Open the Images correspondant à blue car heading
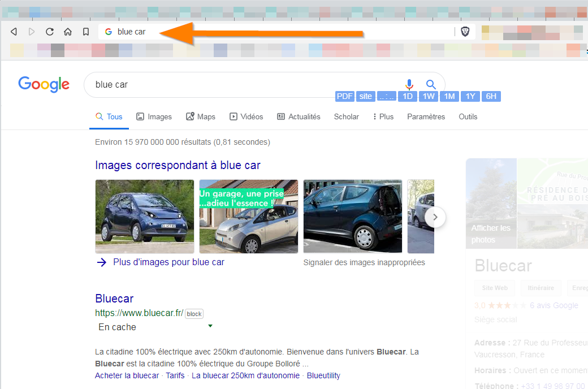Image resolution: width=588 pixels, height=389 pixels. click(x=178, y=165)
